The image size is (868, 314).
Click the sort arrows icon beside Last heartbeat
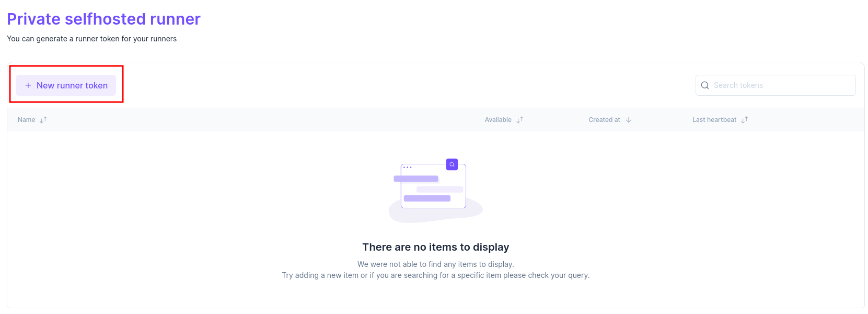(745, 120)
